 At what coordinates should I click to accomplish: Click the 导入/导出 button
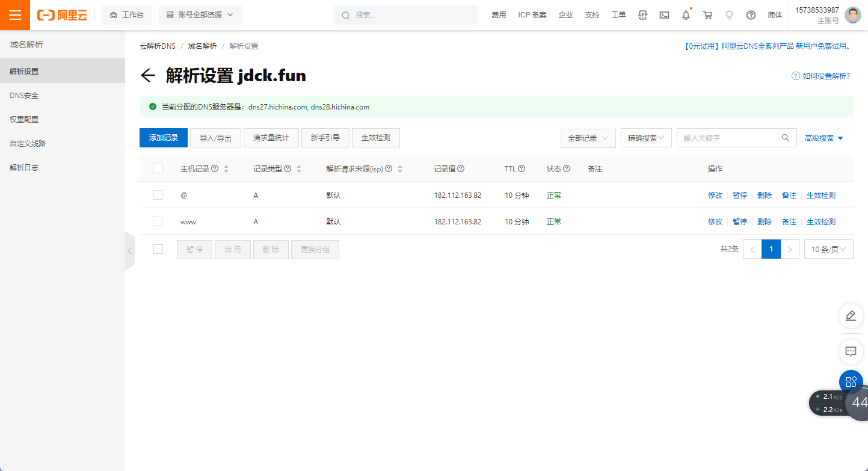pyautogui.click(x=215, y=138)
